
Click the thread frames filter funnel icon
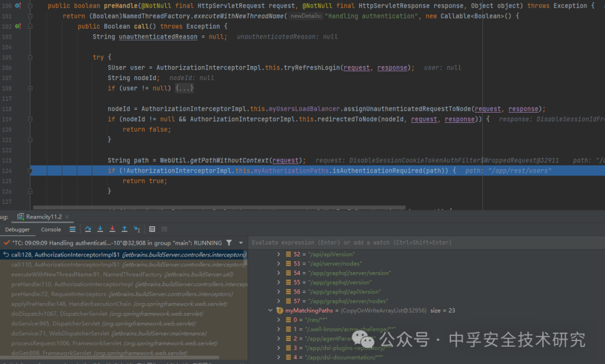pyautogui.click(x=229, y=242)
